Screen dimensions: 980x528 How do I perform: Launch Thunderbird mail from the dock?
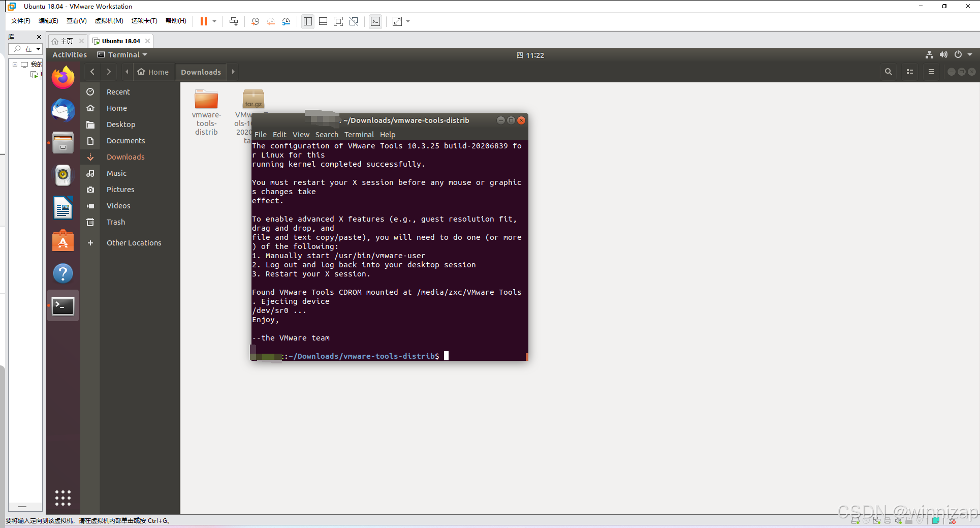click(x=63, y=110)
